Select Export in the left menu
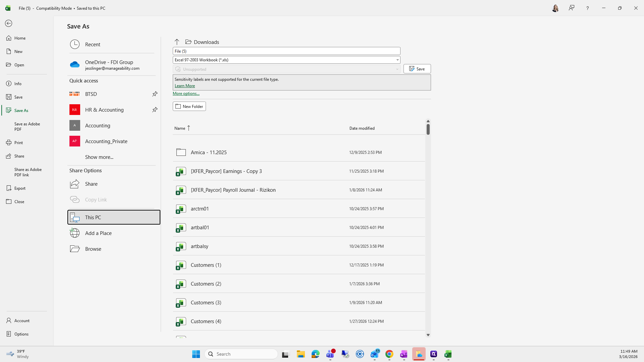The image size is (644, 362). pos(20,188)
